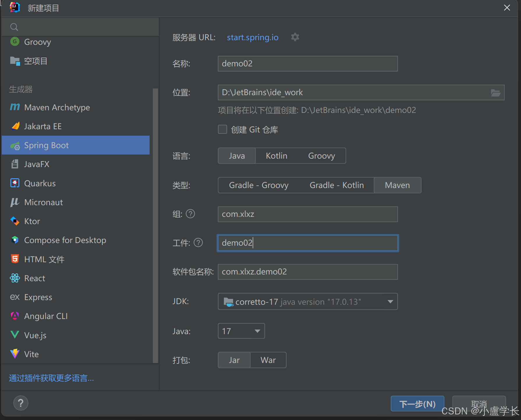Choose Maven build type
The width and height of the screenshot is (521, 420).
pyautogui.click(x=397, y=185)
